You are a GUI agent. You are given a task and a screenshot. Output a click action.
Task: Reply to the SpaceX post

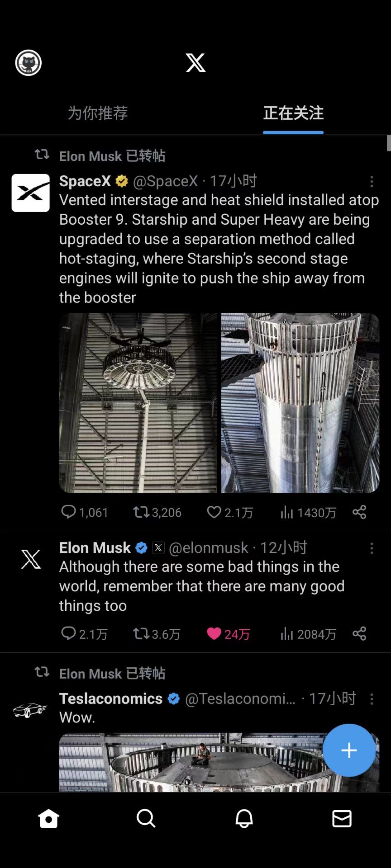coord(69,512)
